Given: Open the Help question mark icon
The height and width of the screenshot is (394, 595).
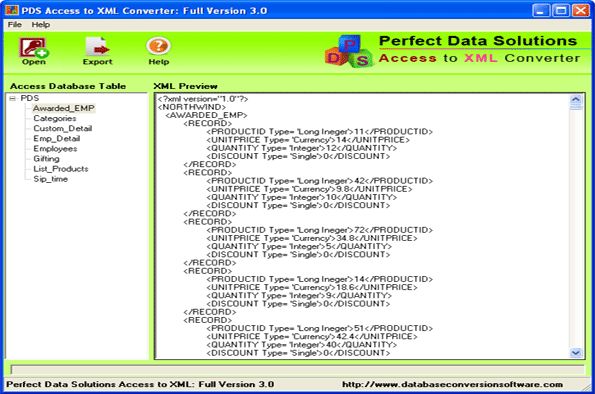Looking at the screenshot, I should (158, 46).
